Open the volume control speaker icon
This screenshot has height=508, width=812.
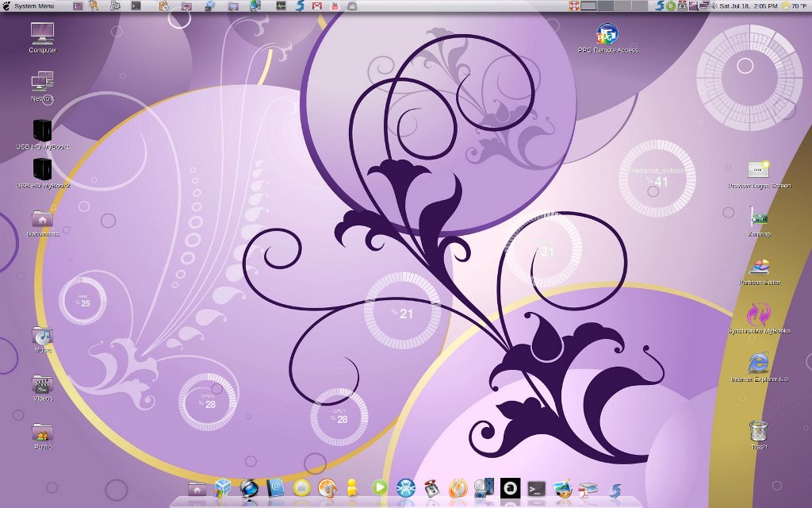714,6
